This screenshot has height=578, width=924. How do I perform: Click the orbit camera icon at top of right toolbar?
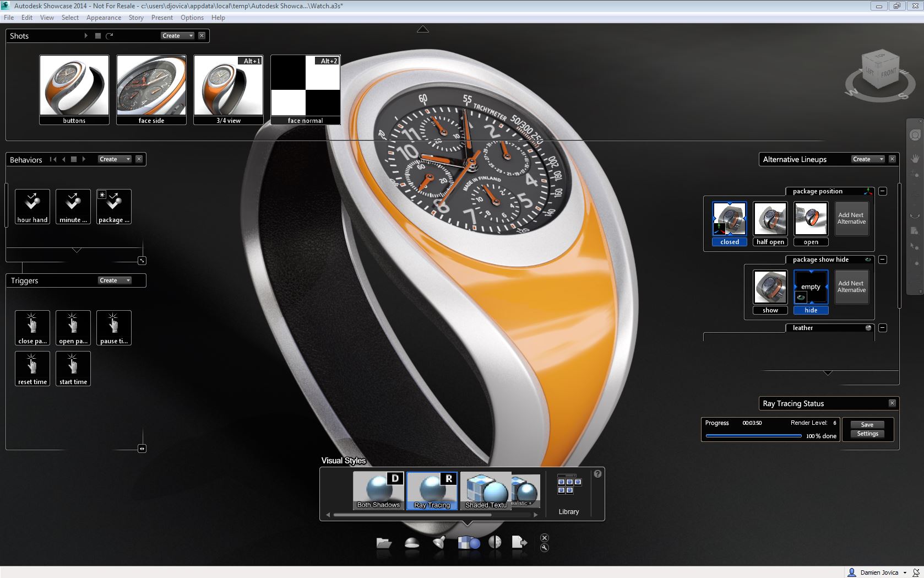[x=916, y=134]
